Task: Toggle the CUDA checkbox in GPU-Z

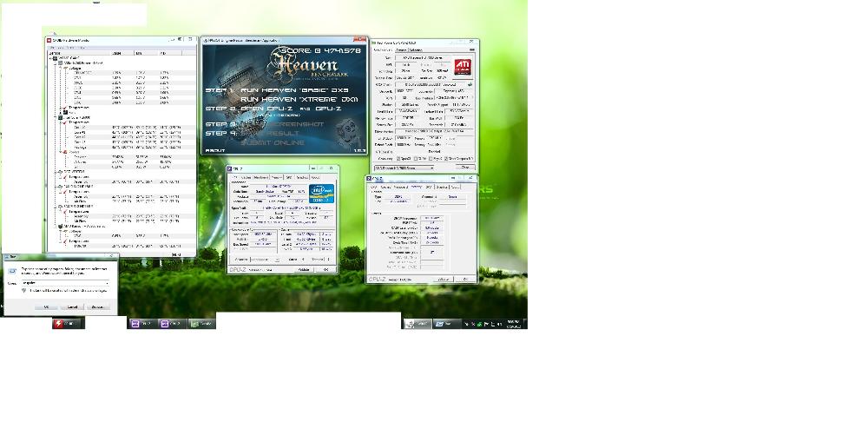Action: click(416, 159)
